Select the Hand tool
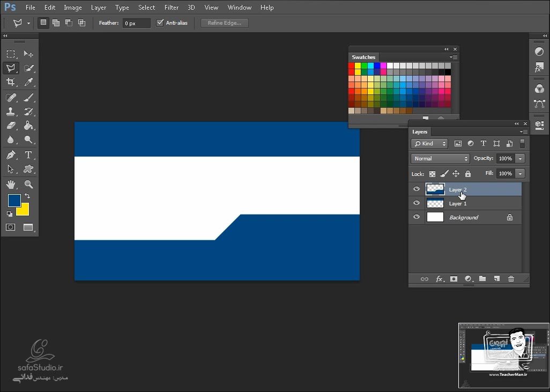 [11, 184]
